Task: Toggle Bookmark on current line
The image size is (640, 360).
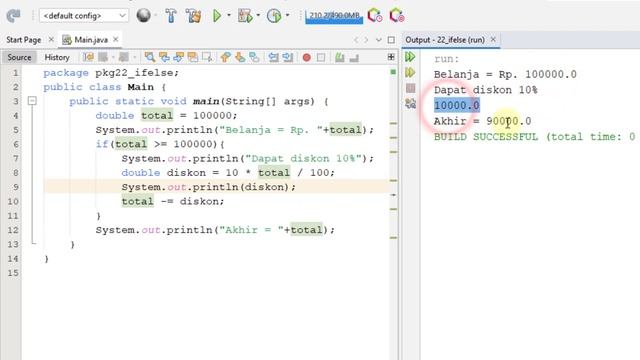Action: 254,58
